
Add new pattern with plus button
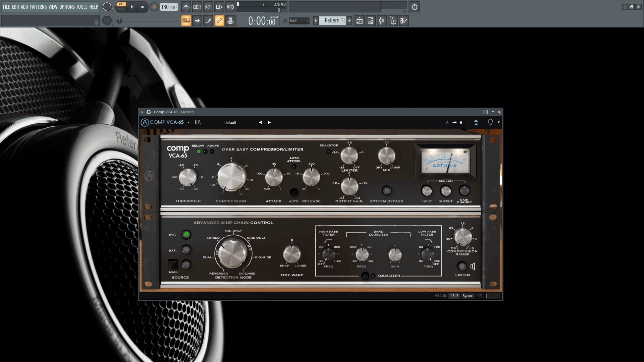(x=349, y=21)
